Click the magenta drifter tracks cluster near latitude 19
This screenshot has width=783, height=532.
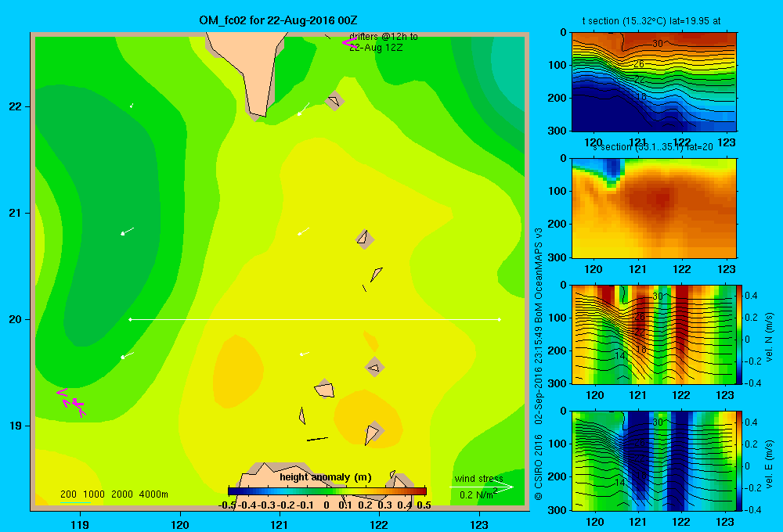[71, 403]
